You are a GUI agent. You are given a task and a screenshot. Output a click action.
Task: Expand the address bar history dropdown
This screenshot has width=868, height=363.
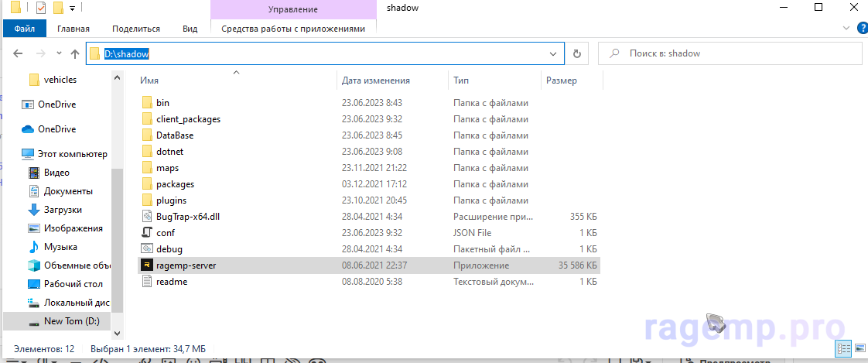coord(553,54)
